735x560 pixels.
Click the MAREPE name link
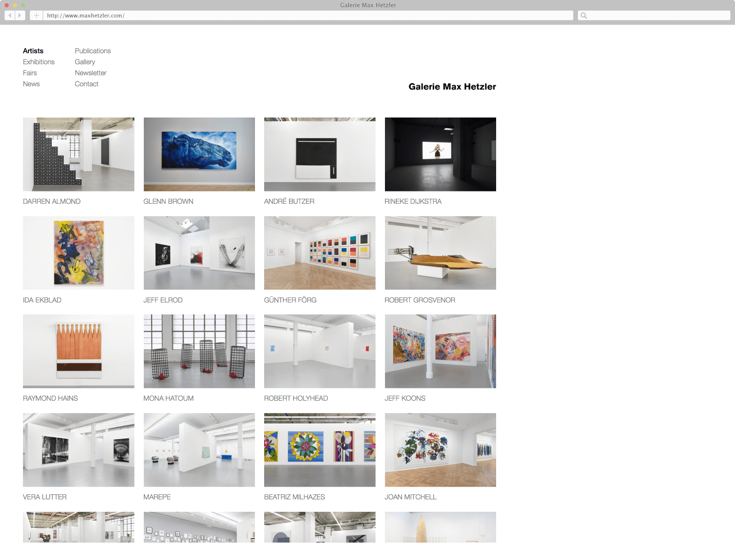tap(157, 497)
